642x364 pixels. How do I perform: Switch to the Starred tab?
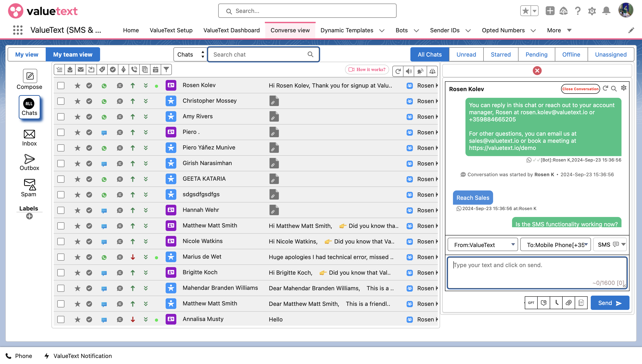click(501, 54)
